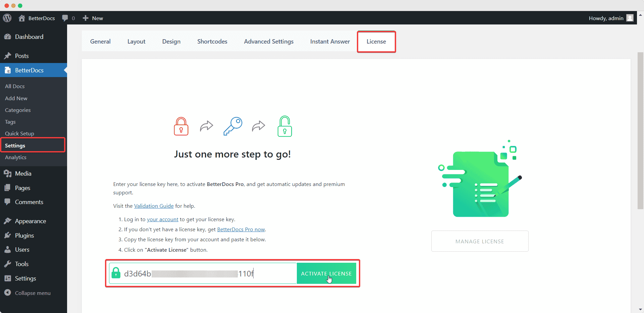Click the red locked padlock icon
The width and height of the screenshot is (644, 313).
(x=181, y=126)
